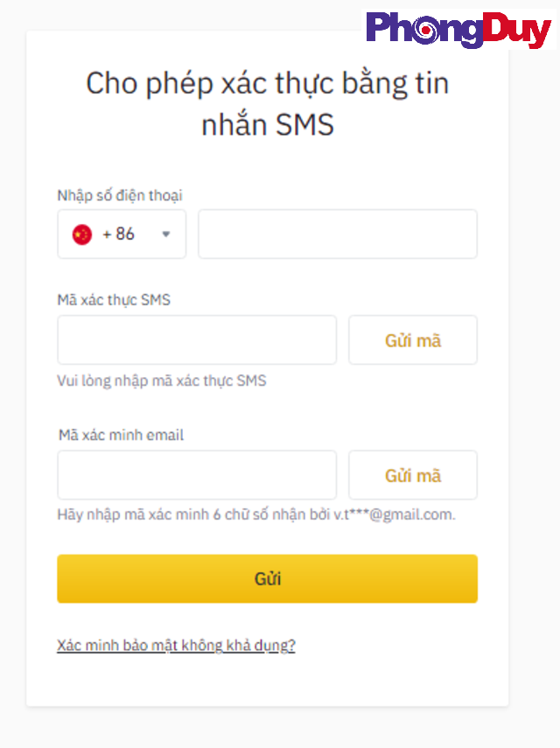The width and height of the screenshot is (560, 748).
Task: Click the PhongDuy logo
Action: 458,30
